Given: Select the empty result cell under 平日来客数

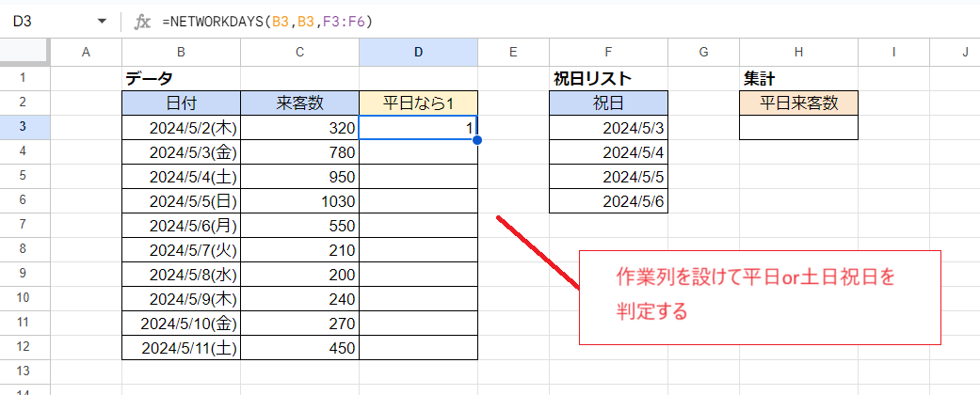Looking at the screenshot, I should pyautogui.click(x=798, y=127).
